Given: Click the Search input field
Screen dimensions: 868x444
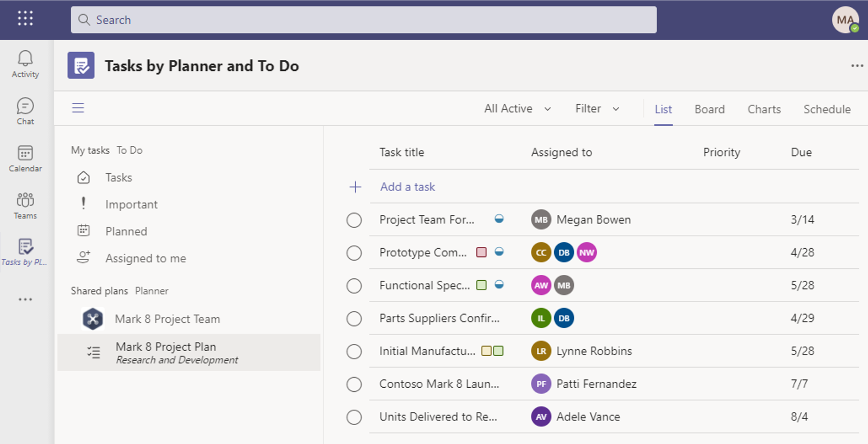Looking at the screenshot, I should coord(362,20).
